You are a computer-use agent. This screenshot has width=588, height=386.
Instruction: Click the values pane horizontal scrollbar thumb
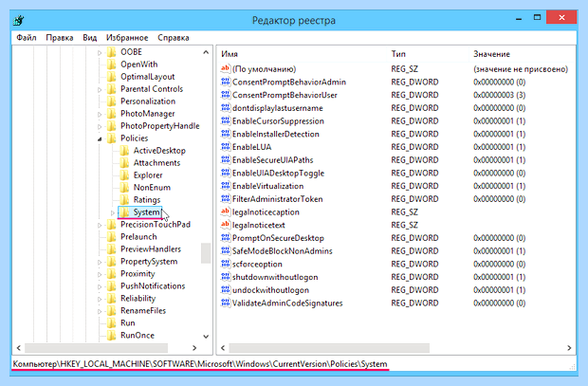pyautogui.click(x=329, y=348)
